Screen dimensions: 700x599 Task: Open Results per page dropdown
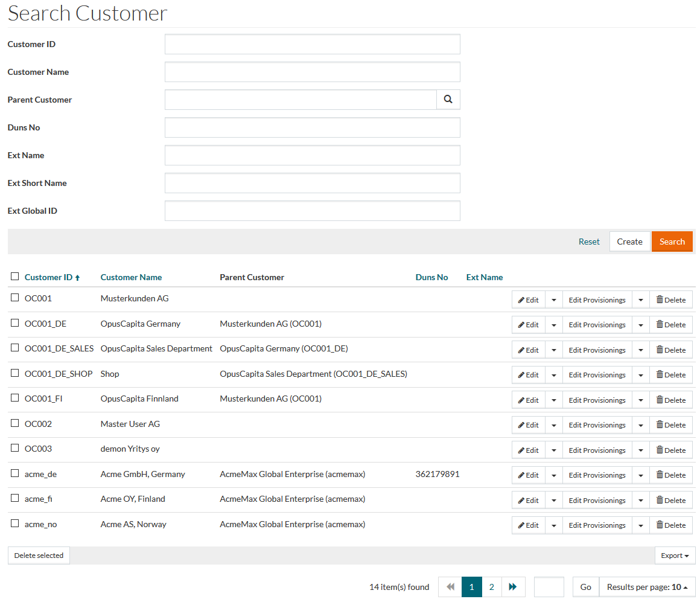tap(647, 587)
